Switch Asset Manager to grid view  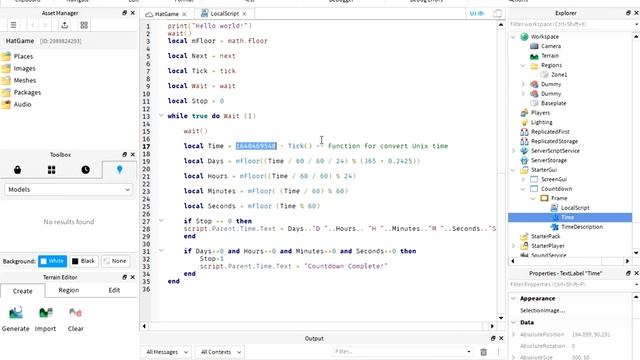point(84,25)
